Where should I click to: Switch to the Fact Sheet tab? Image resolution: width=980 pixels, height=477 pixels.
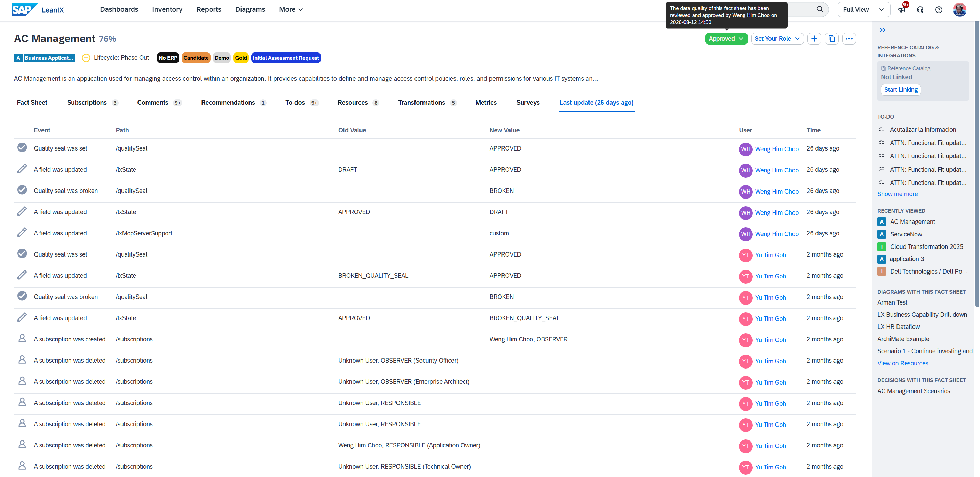32,102
